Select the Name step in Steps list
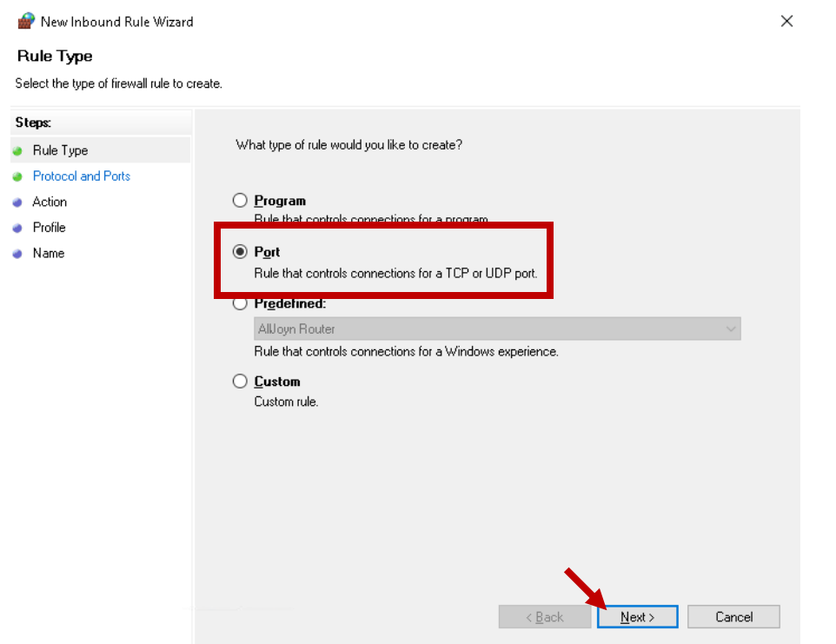The width and height of the screenshot is (836, 644). 48,254
